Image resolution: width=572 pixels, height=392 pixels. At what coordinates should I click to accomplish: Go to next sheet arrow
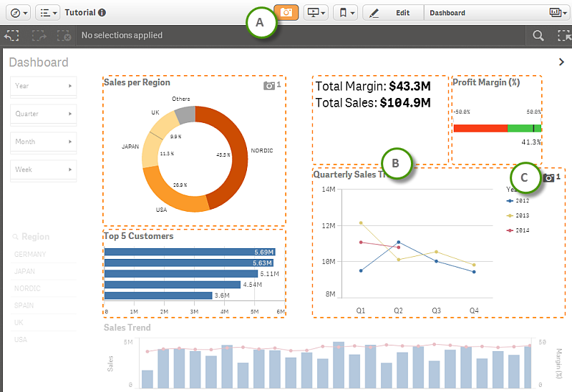561,62
